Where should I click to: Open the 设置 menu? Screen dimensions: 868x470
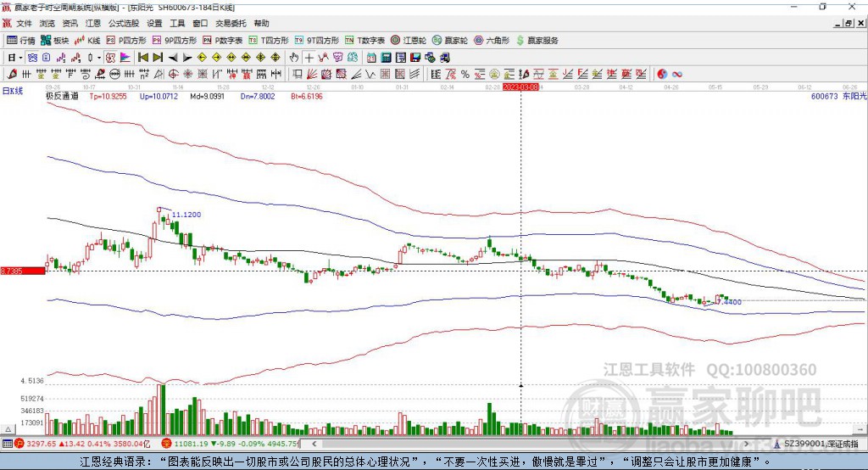click(x=154, y=23)
